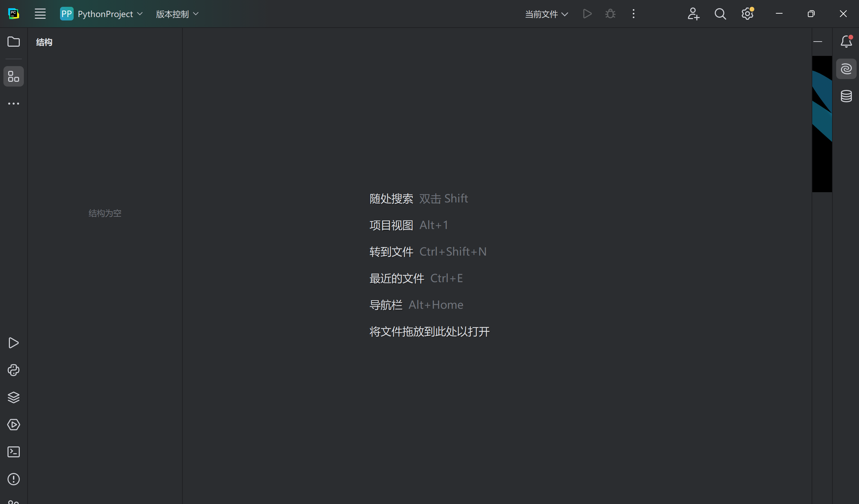Toggle the AI Assistant side panel
The width and height of the screenshot is (859, 504).
coord(846,69)
